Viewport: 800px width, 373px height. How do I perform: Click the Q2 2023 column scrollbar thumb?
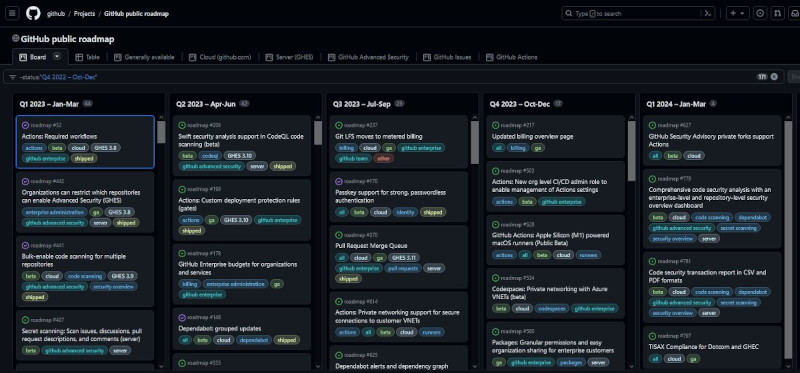[318, 133]
